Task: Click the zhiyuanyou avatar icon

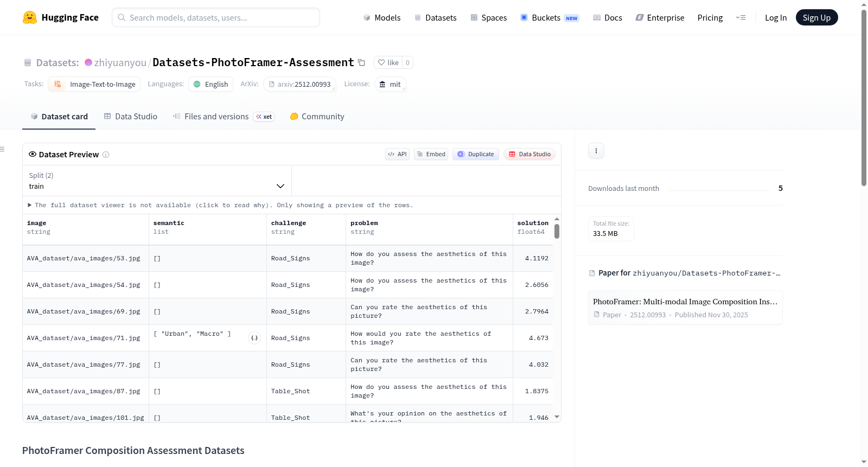Action: pos(88,62)
